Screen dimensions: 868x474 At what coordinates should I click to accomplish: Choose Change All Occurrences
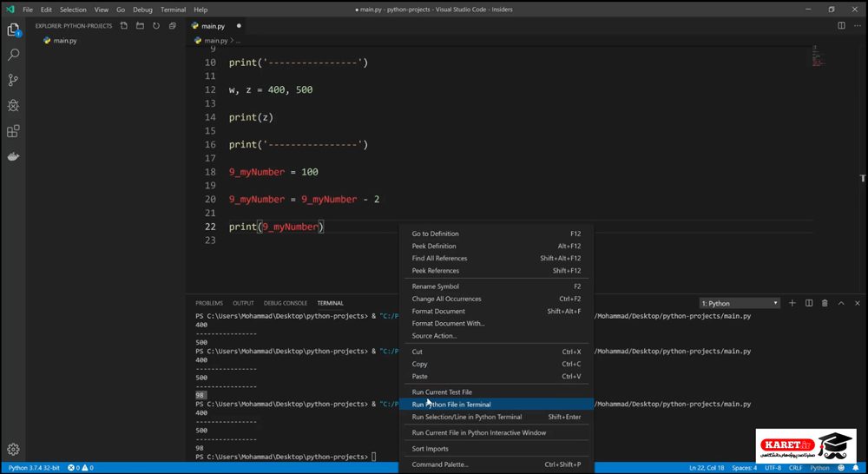point(496,299)
